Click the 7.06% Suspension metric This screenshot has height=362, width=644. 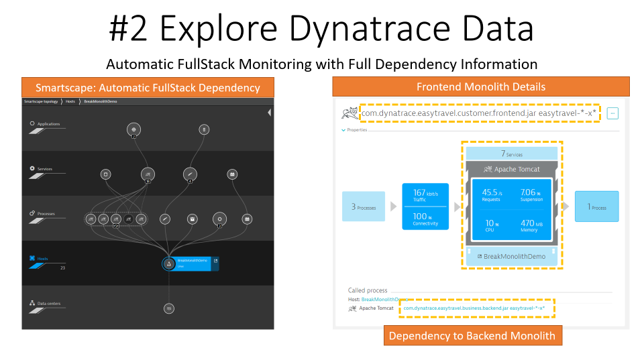[531, 194]
